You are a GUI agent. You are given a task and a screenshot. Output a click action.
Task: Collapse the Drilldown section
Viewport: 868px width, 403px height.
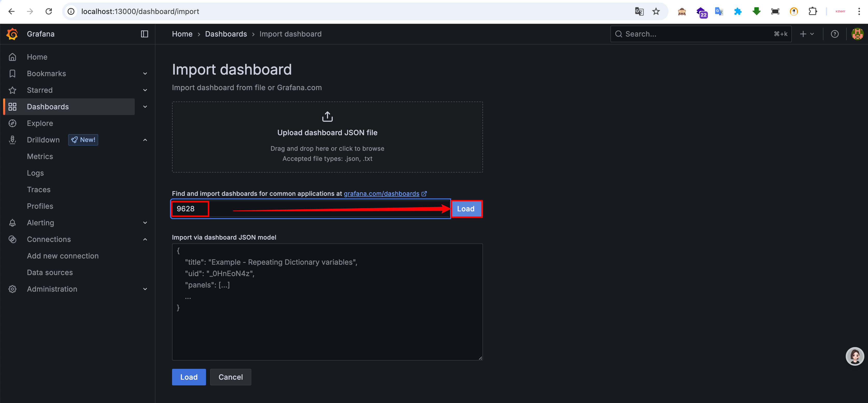pyautogui.click(x=145, y=140)
